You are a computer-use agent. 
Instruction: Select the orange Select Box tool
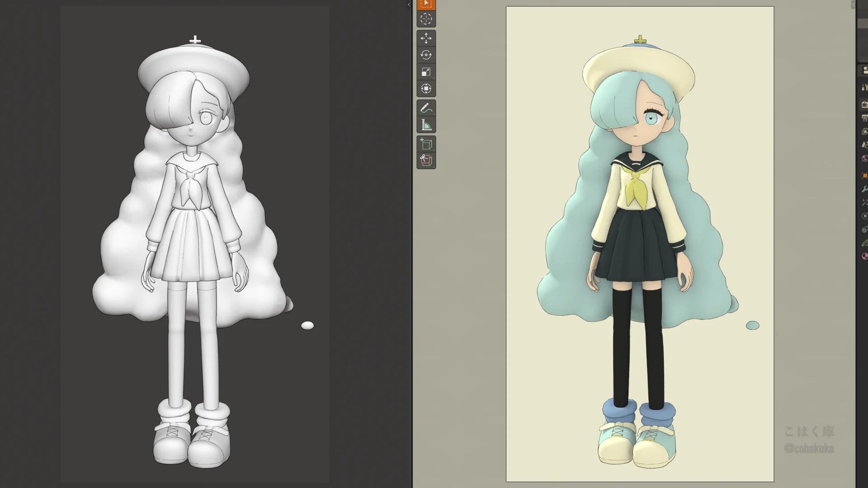pos(426,4)
